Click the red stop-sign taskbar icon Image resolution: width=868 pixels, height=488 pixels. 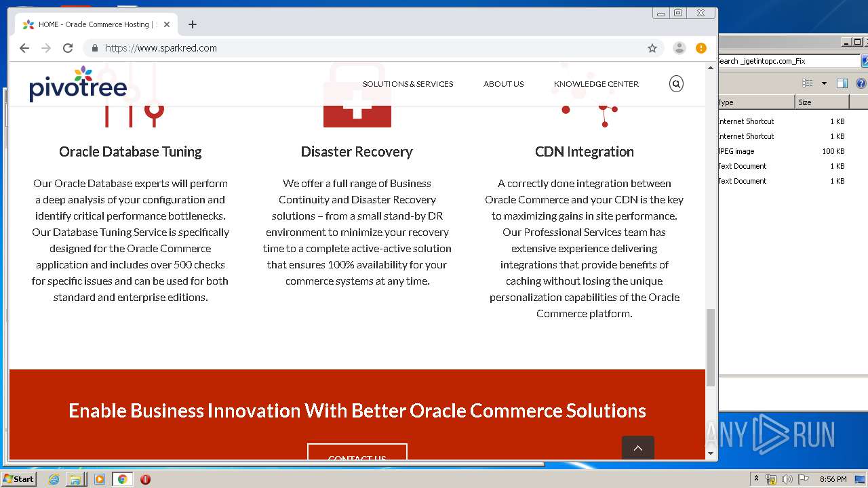145,479
